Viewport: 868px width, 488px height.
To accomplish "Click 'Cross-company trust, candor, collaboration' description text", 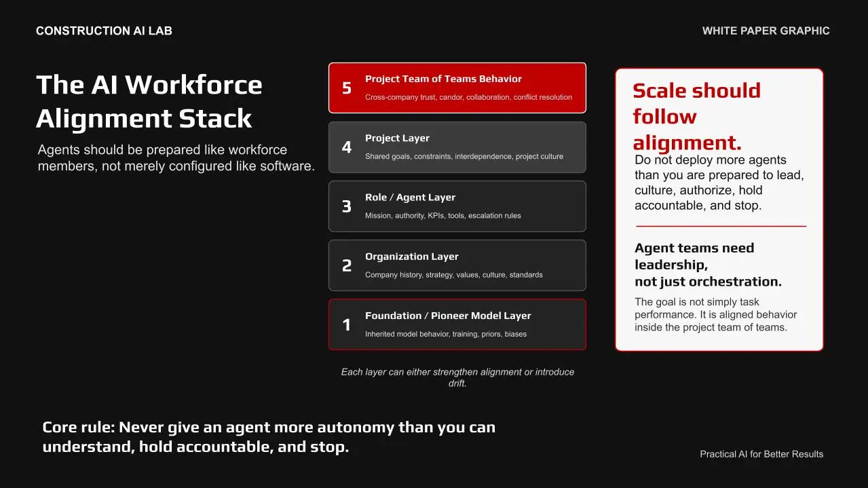I will click(x=468, y=97).
